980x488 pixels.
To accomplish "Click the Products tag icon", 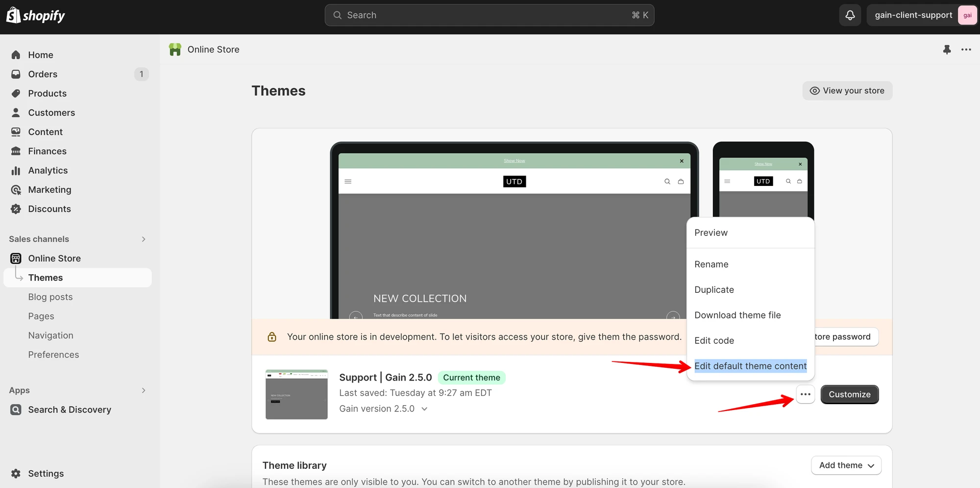I will [16, 93].
